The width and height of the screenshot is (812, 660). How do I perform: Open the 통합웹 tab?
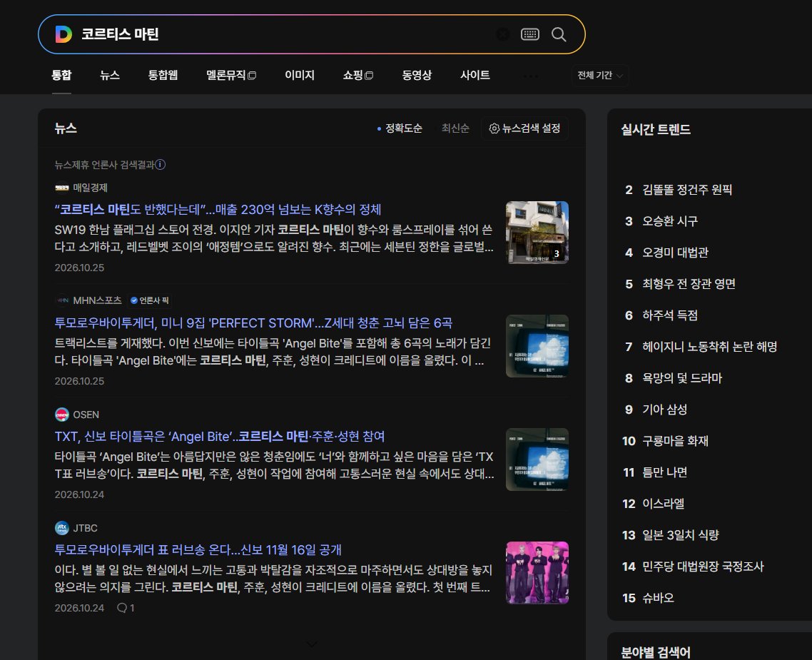point(163,76)
